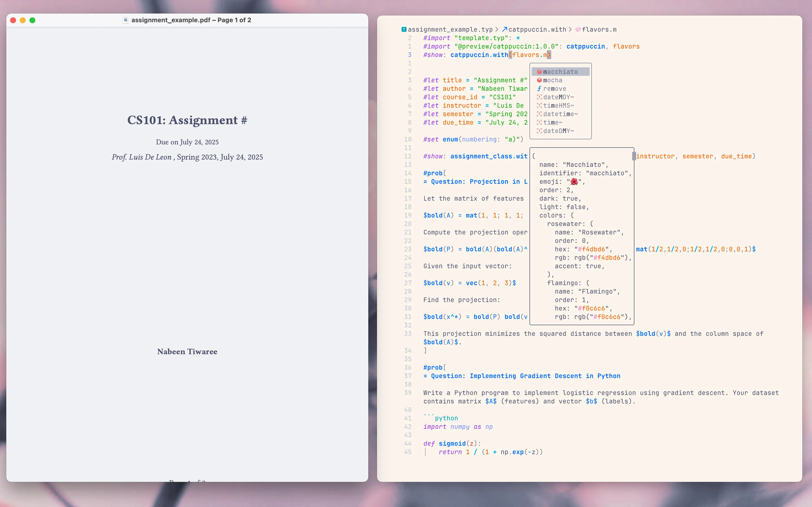The width and height of the screenshot is (812, 507).
Task: Click the Typst file icon in breadcrumb
Action: [x=404, y=29]
